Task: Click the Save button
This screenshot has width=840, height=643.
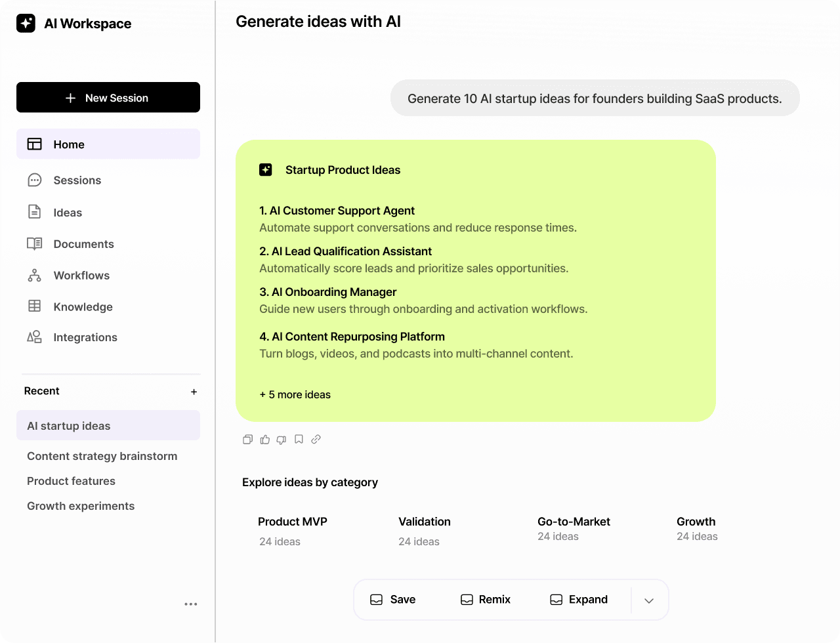Action: (x=393, y=600)
